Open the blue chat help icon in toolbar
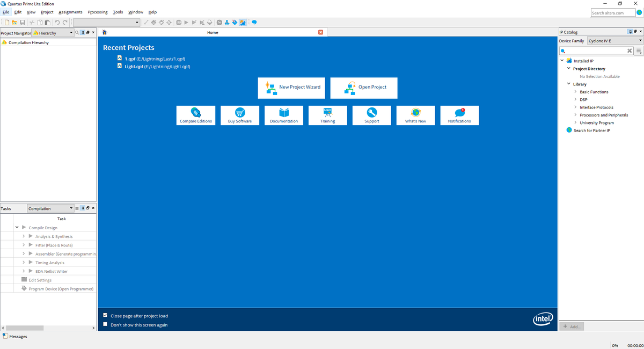The image size is (644, 349). point(254,23)
